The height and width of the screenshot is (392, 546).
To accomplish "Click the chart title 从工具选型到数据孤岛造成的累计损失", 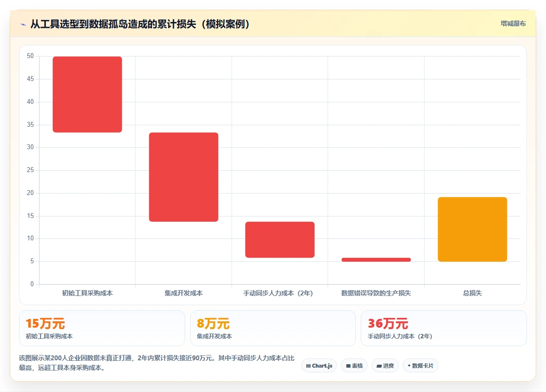I will tap(140, 24).
